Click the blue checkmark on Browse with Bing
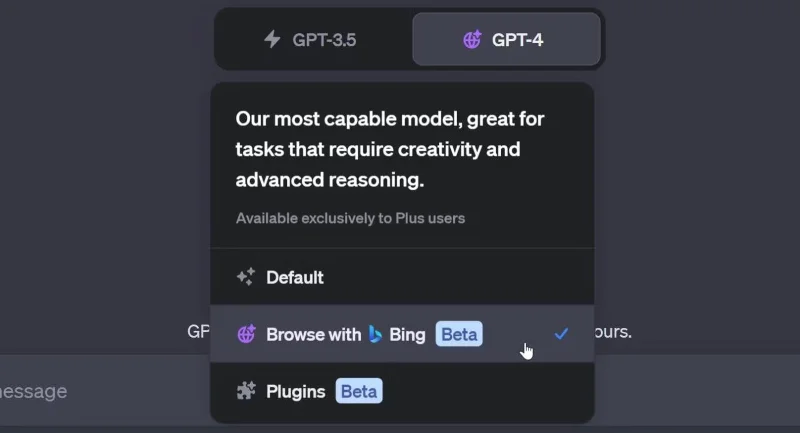This screenshot has width=800, height=433. 561,334
